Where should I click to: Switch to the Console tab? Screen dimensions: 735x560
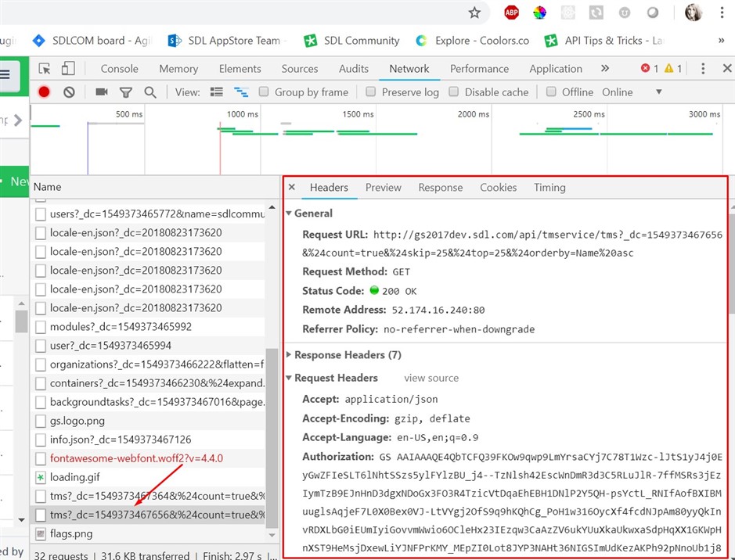[x=120, y=69]
